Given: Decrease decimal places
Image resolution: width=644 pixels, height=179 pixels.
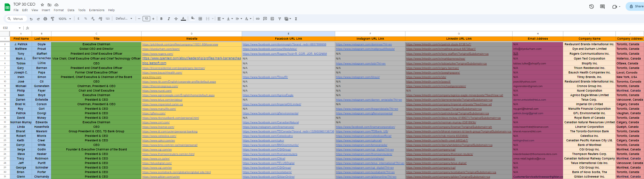Looking at the screenshot, I should coord(93,19).
